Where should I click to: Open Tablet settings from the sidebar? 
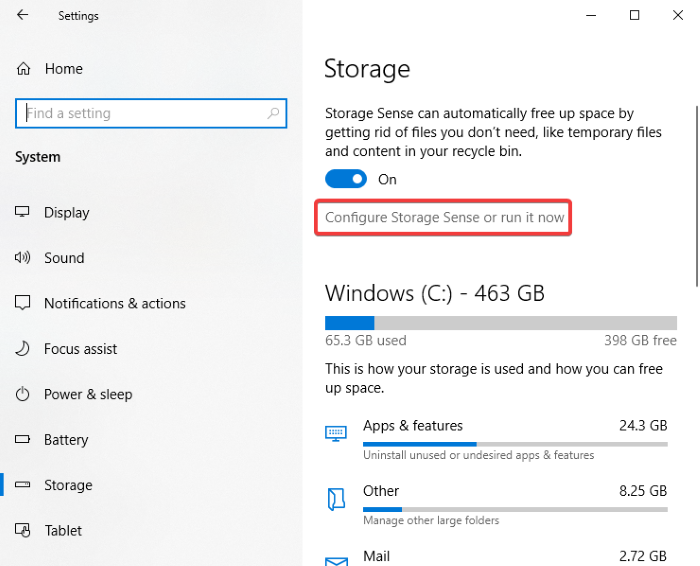63,531
